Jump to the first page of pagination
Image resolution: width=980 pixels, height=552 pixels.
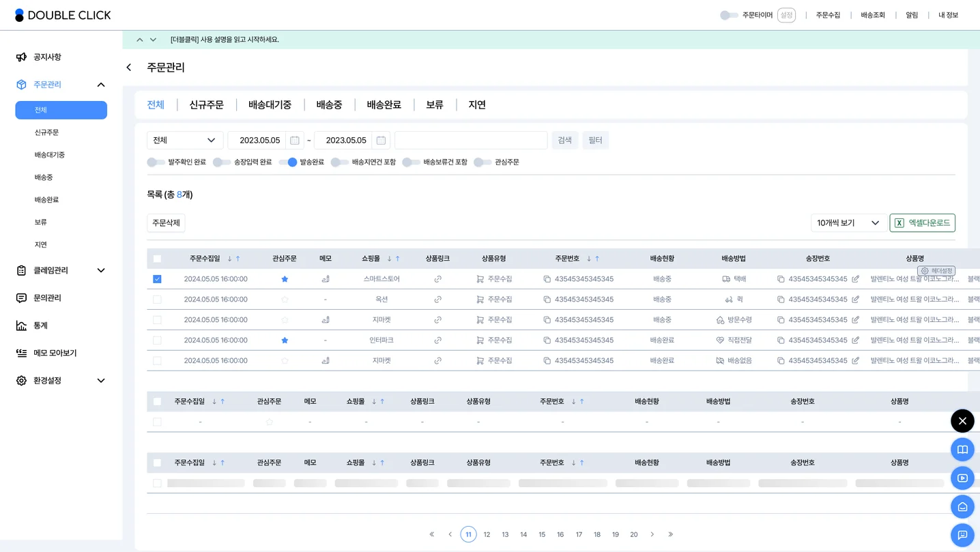(x=431, y=534)
